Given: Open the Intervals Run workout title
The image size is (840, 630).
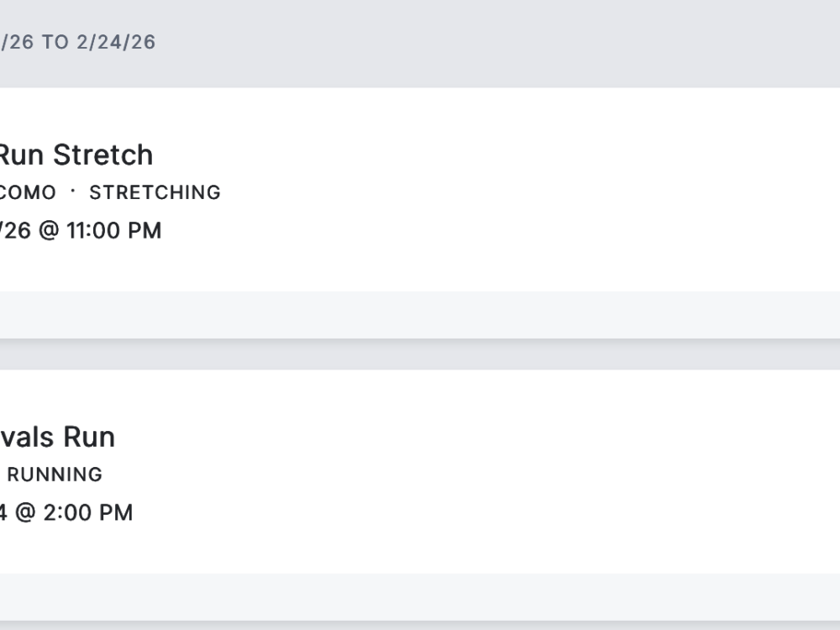Looking at the screenshot, I should [x=57, y=437].
